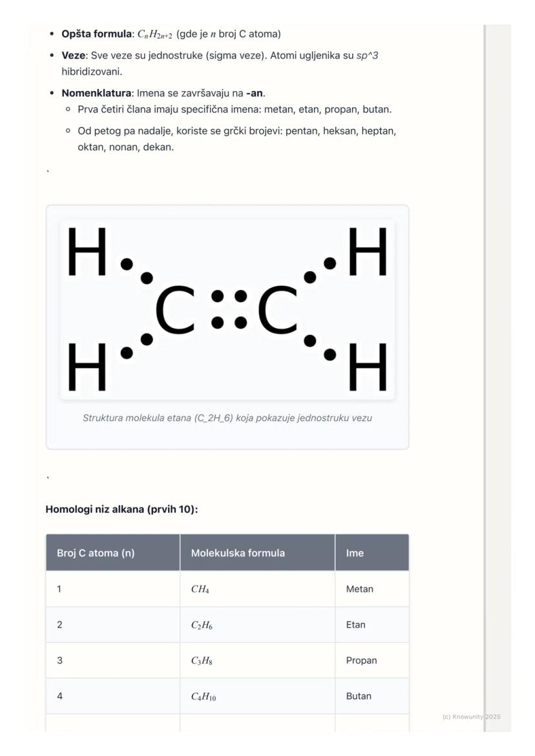Image resolution: width=535 pixels, height=756 pixels.
Task: Click the image caption 'Struktura molekula etana'
Action: coord(227,418)
